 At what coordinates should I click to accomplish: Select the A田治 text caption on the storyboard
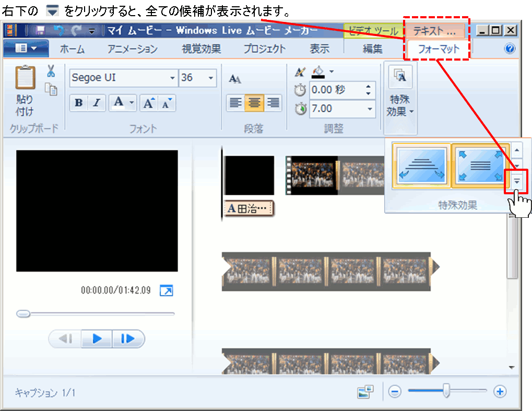point(249,208)
